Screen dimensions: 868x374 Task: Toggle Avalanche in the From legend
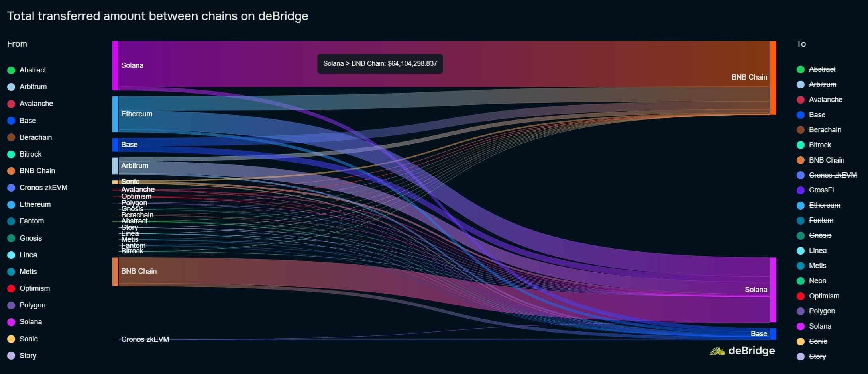coord(30,104)
